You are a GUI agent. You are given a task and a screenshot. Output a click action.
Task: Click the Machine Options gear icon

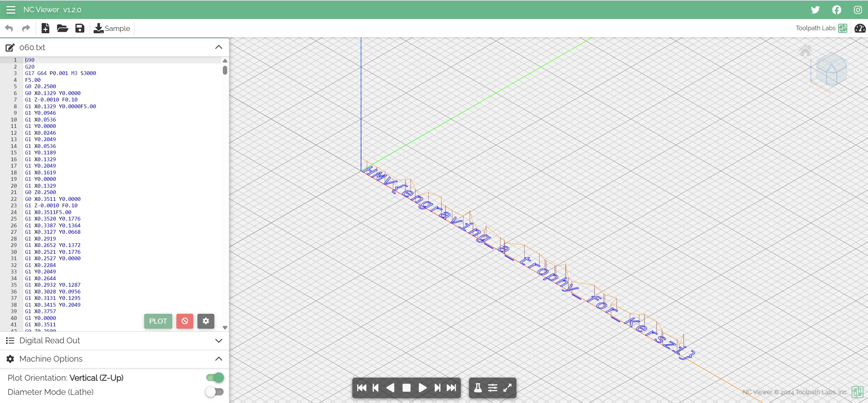[x=10, y=359]
